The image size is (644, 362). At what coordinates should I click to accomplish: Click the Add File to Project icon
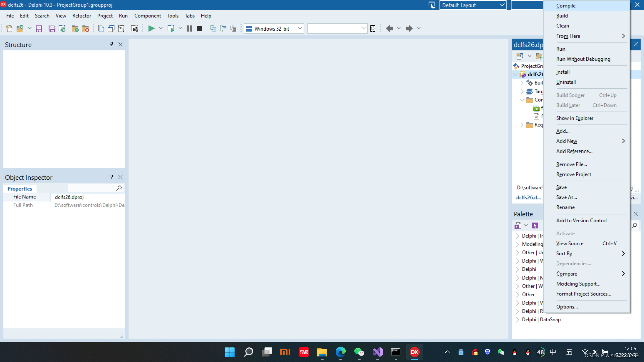pyautogui.click(x=75, y=28)
